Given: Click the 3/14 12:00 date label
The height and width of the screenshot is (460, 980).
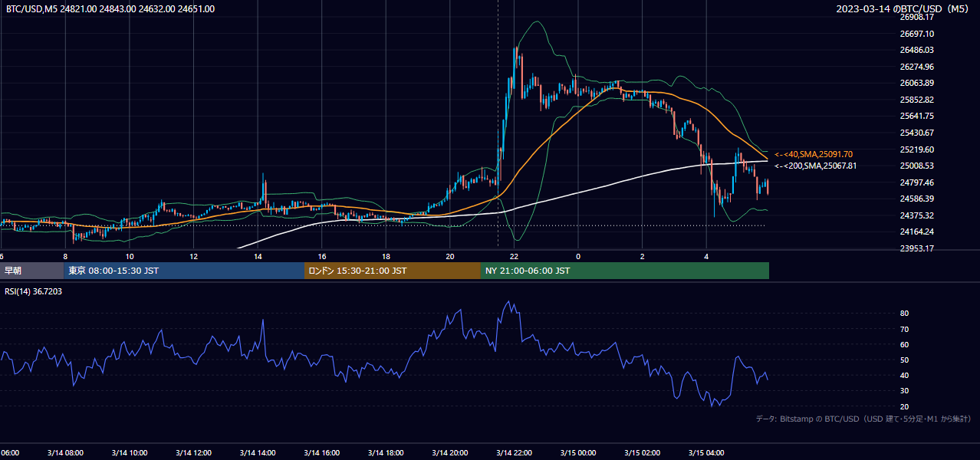Looking at the screenshot, I should point(193,453).
